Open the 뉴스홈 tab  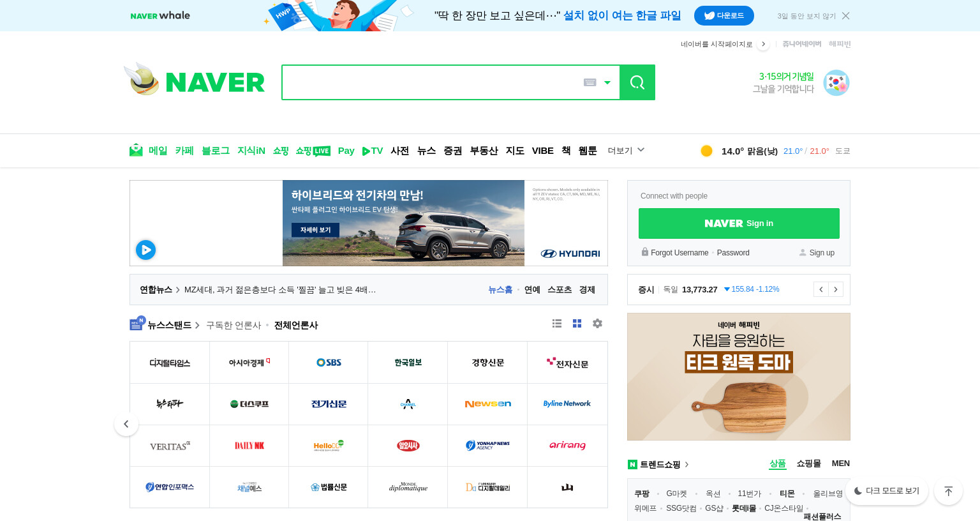[500, 290]
